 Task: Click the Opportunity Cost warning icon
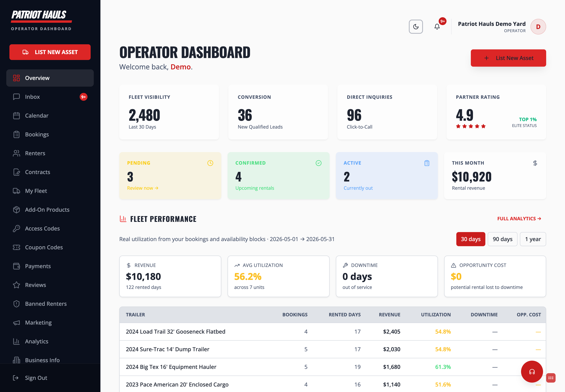pyautogui.click(x=453, y=265)
